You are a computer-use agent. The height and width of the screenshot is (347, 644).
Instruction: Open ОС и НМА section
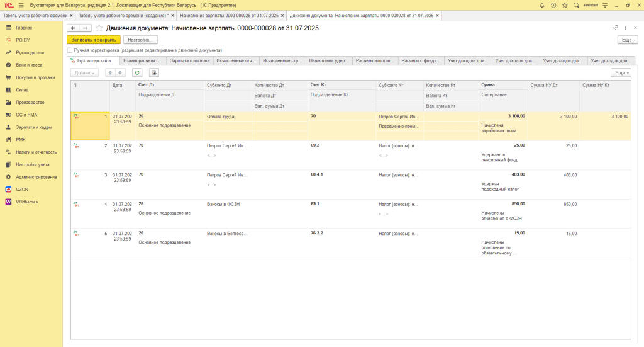26,115
